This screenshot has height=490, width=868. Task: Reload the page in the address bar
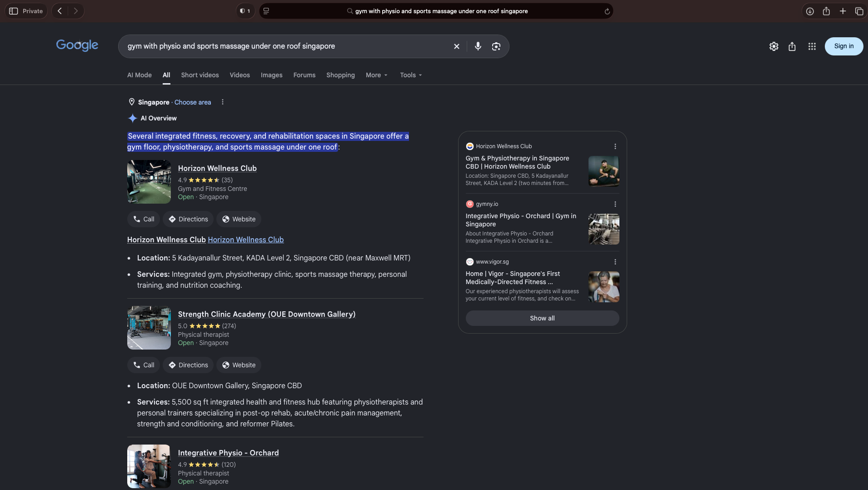[607, 11]
